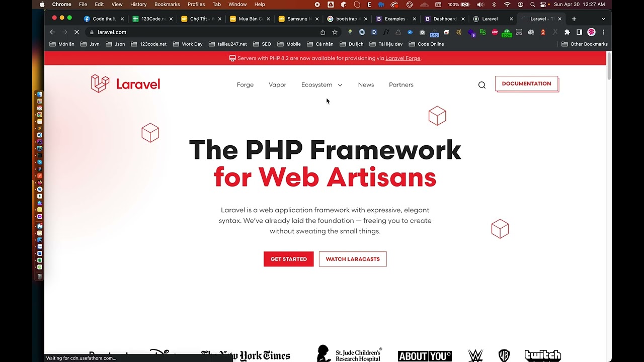The width and height of the screenshot is (644, 362).
Task: Click the share icon in address bar
Action: [x=323, y=32]
